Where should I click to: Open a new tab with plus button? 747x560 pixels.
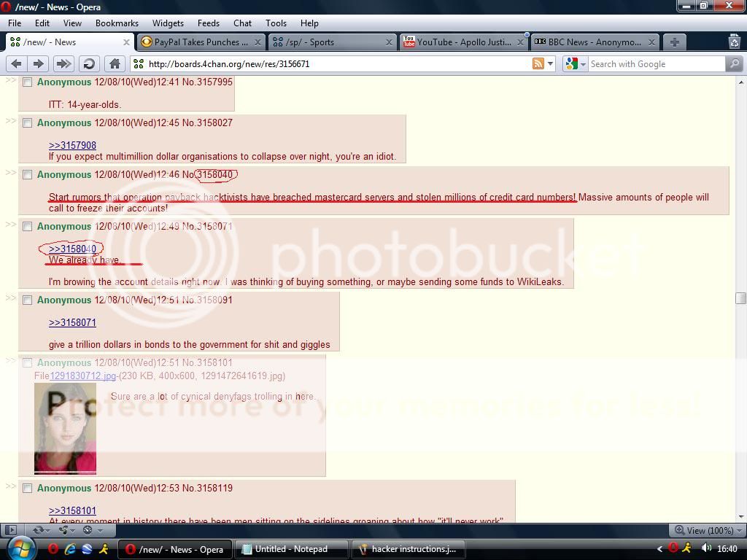coord(675,42)
